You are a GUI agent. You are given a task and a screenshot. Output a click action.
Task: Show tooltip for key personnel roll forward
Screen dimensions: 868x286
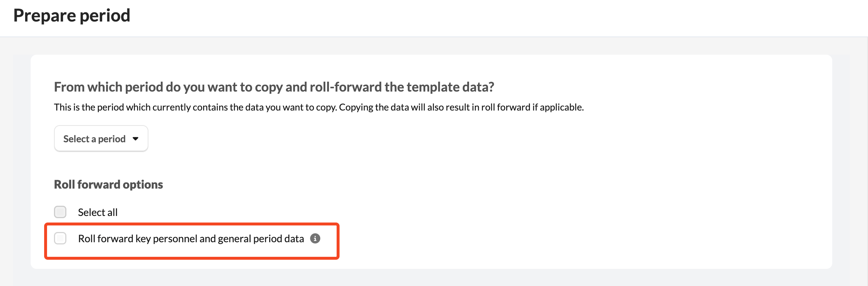tap(315, 238)
